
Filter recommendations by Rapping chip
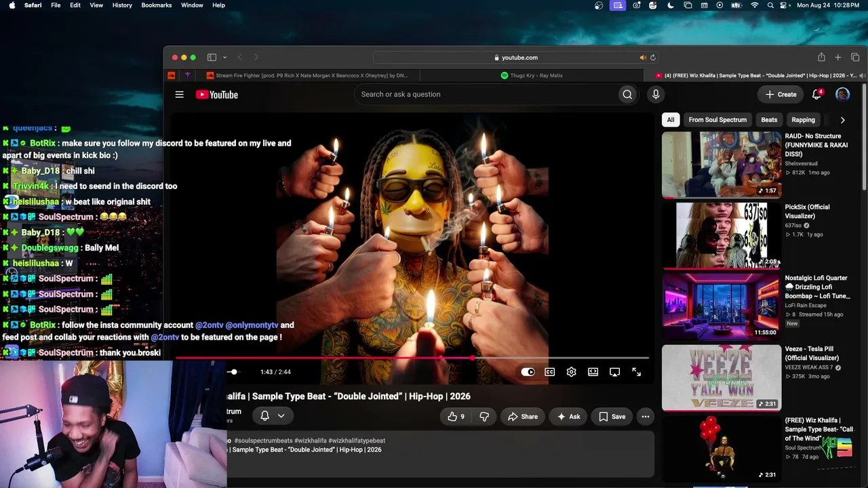point(803,120)
